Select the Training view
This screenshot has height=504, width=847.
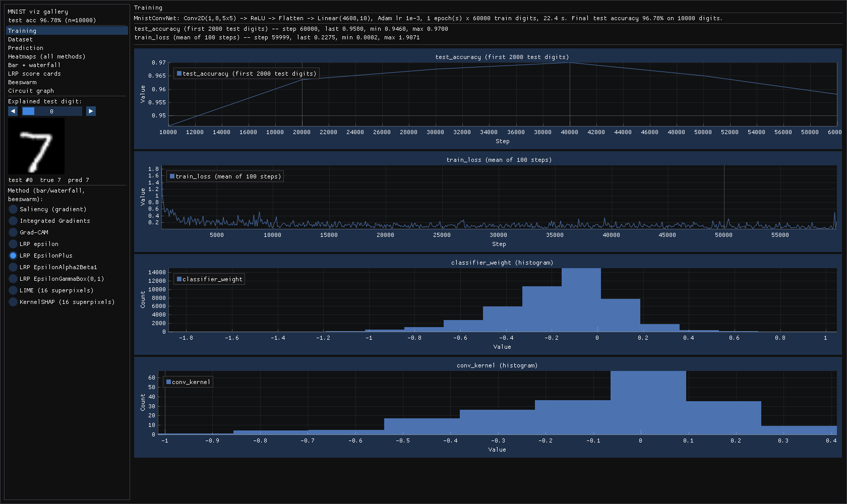(67, 31)
